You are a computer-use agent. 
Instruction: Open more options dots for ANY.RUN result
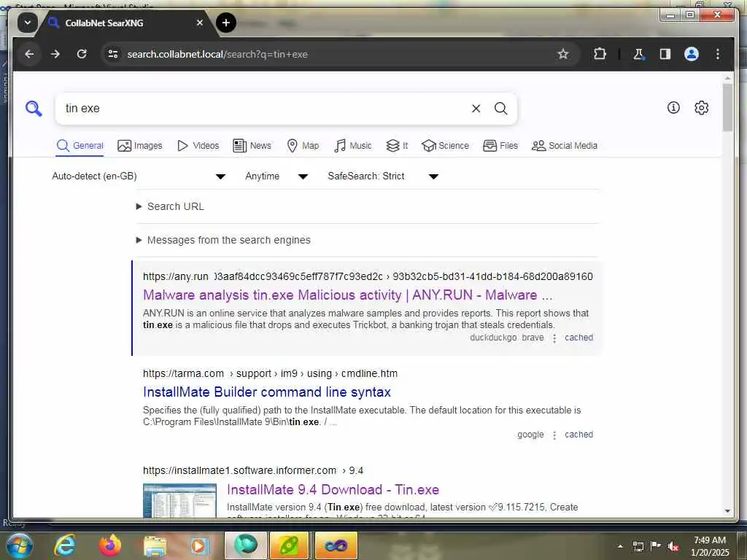554,338
